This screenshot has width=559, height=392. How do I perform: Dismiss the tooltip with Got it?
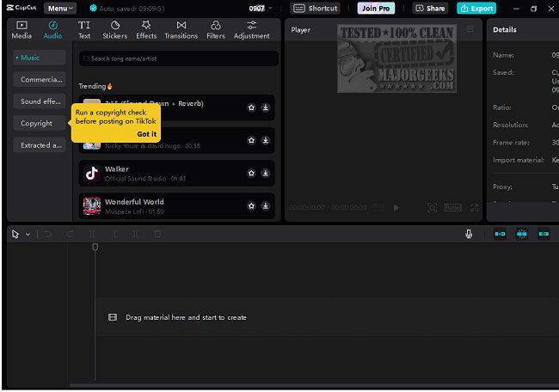click(x=146, y=134)
